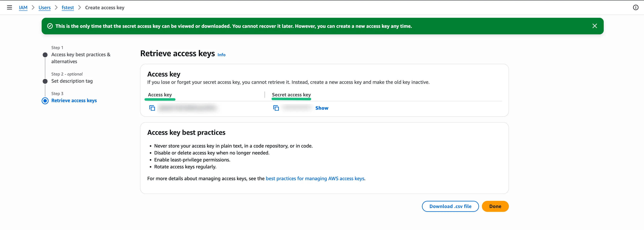Screen dimensions: 644x230
Task: Open the navigation sidebar hamburger menu
Action: (9, 8)
